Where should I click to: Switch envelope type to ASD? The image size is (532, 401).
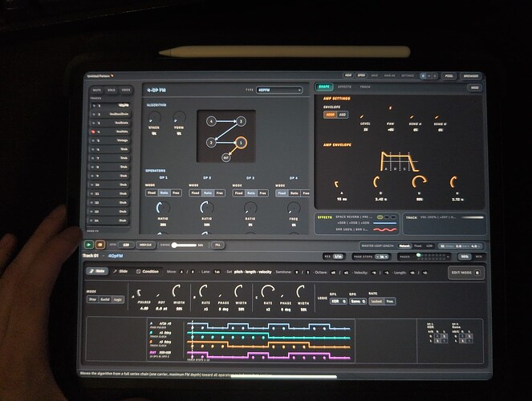[343, 115]
